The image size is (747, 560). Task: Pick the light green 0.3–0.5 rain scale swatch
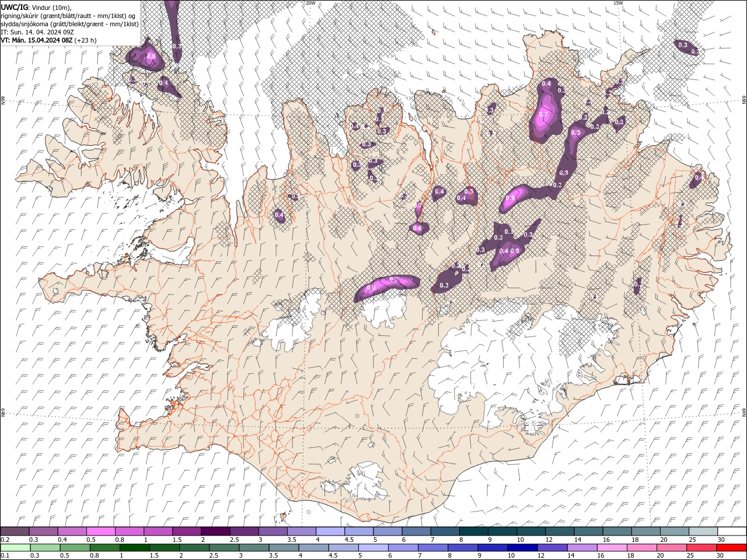[45, 548]
